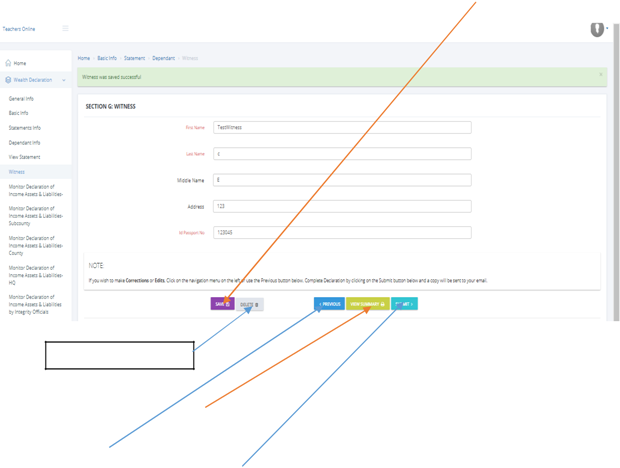
Task: Focus the Id/Passport No field
Action: [342, 232]
